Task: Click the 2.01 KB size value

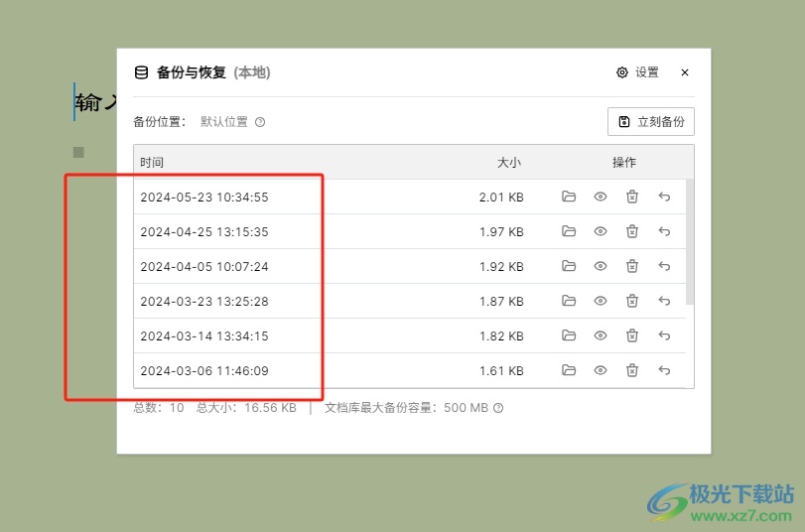Action: tap(501, 198)
